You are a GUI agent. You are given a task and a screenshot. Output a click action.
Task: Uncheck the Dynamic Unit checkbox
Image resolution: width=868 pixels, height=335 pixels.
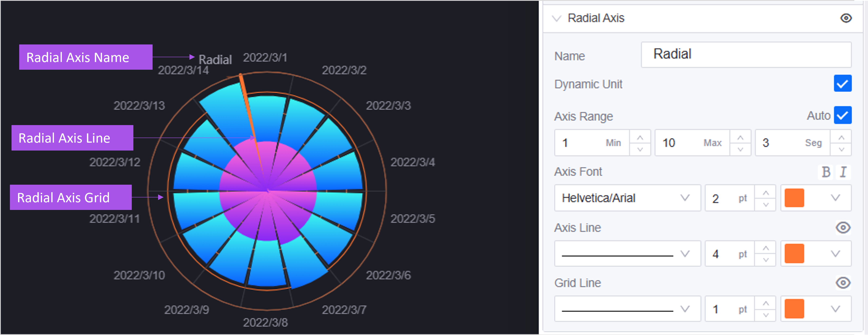click(842, 84)
